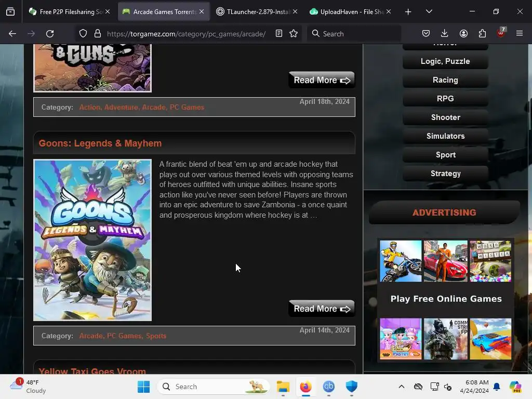Click the Goons: Legends & Mayhem cover image

point(92,240)
